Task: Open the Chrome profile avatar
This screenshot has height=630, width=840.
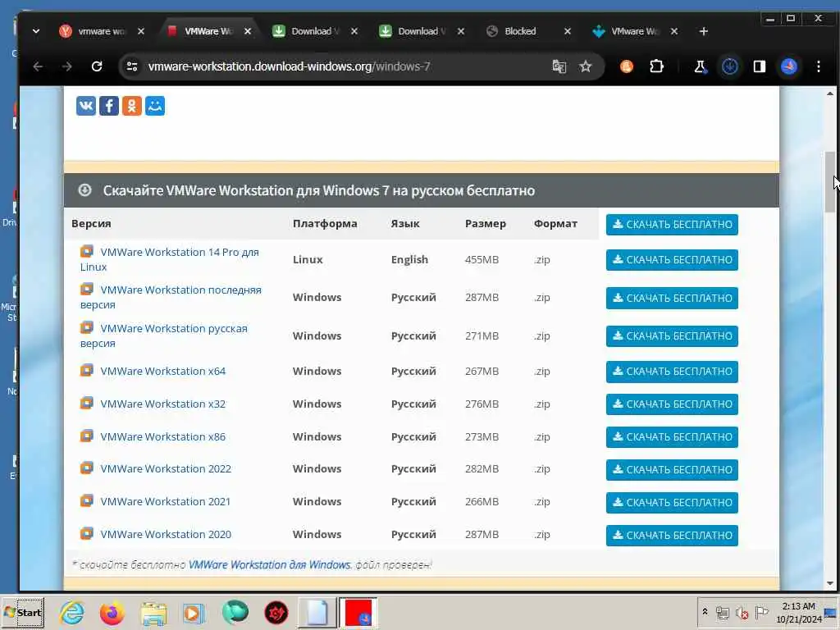Action: tap(788, 66)
